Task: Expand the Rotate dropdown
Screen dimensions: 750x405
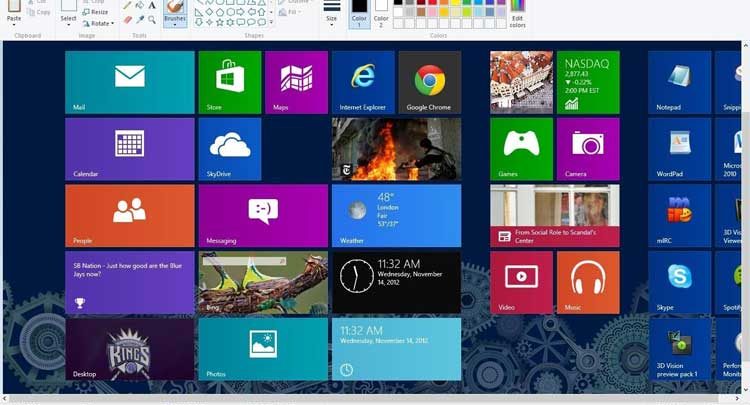Action: click(112, 23)
